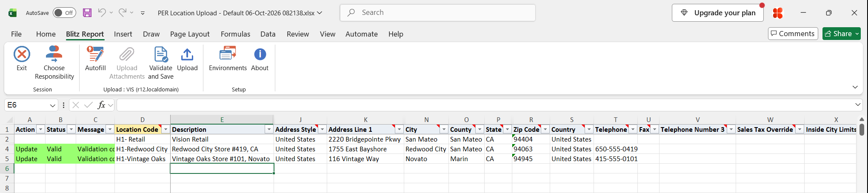Screen dimensions: 868x193
Task: Select cell with Vision Retail
Action: click(222, 139)
